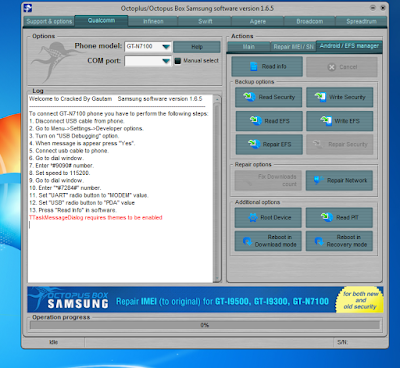Click log line 'Set speed to 115200'

(x=59, y=173)
